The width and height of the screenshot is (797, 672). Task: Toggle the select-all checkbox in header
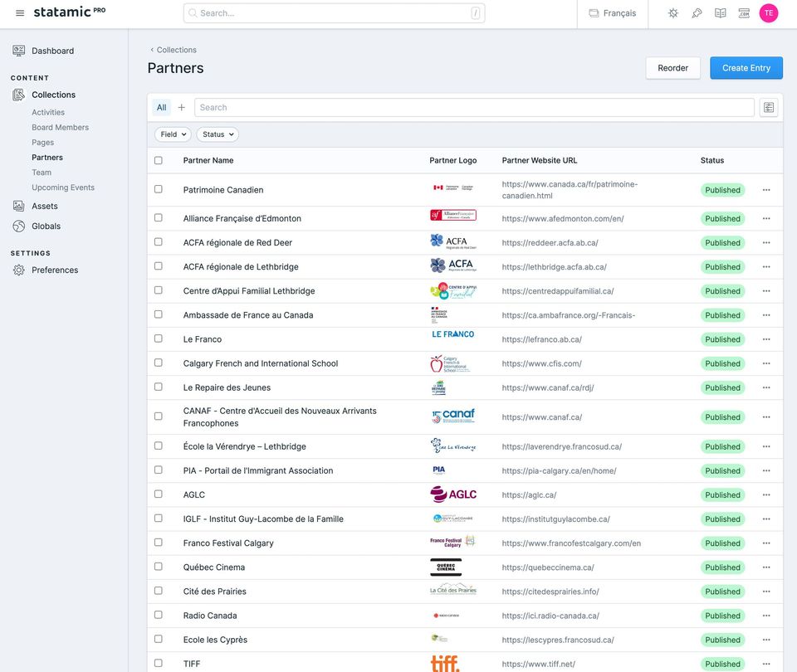(x=159, y=160)
